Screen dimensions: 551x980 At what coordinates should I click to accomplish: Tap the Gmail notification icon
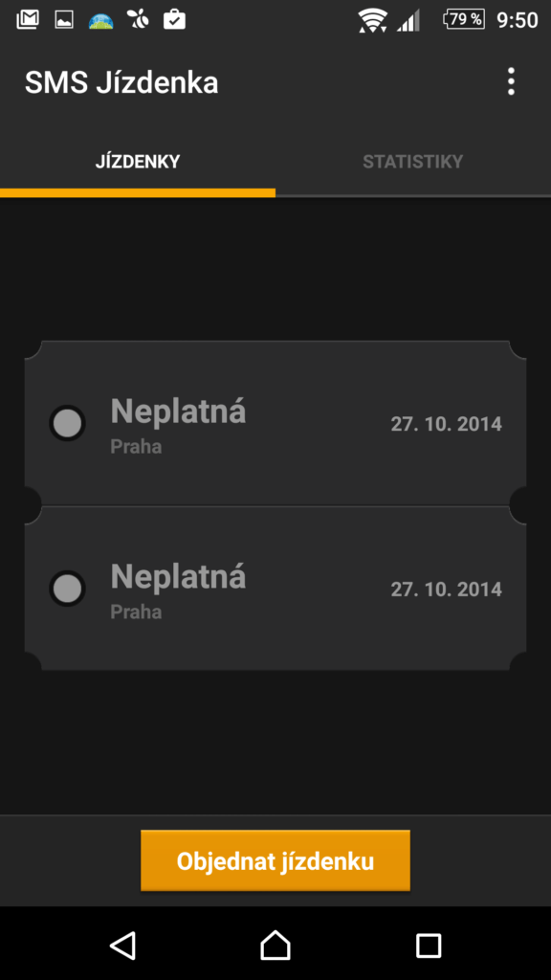coord(28,20)
